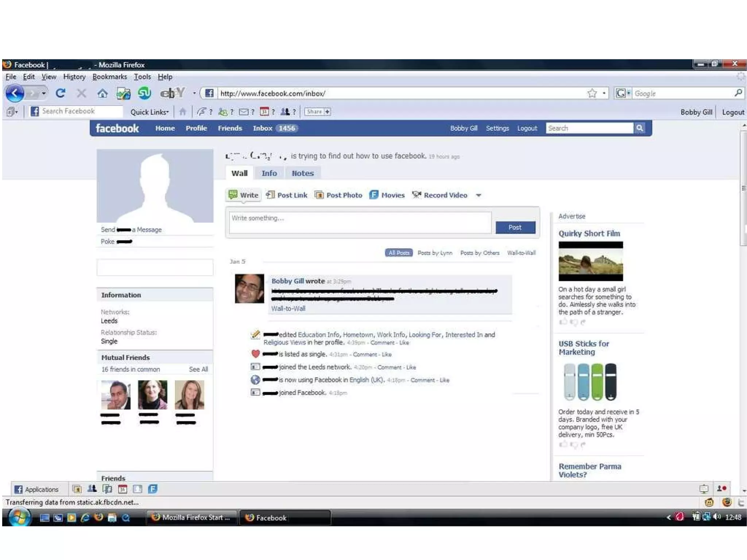Open the back/forward history dropdown arrow
Image resolution: width=747 pixels, height=560 pixels.
[44, 93]
